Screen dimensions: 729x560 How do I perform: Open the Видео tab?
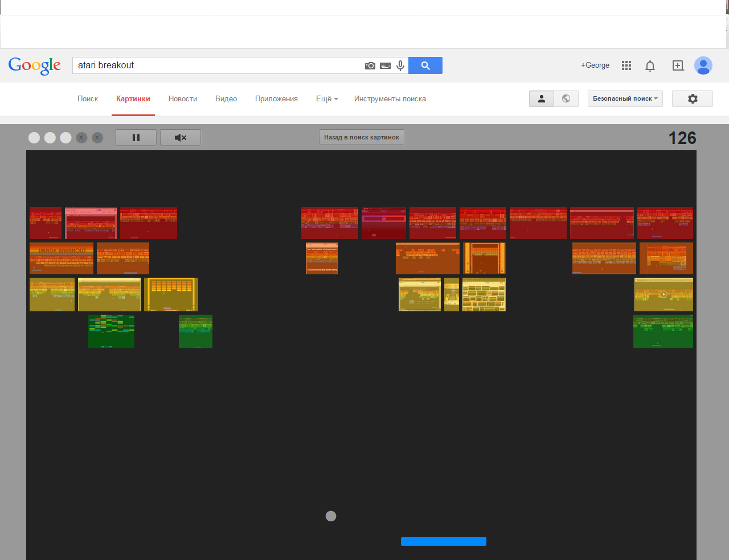[226, 98]
